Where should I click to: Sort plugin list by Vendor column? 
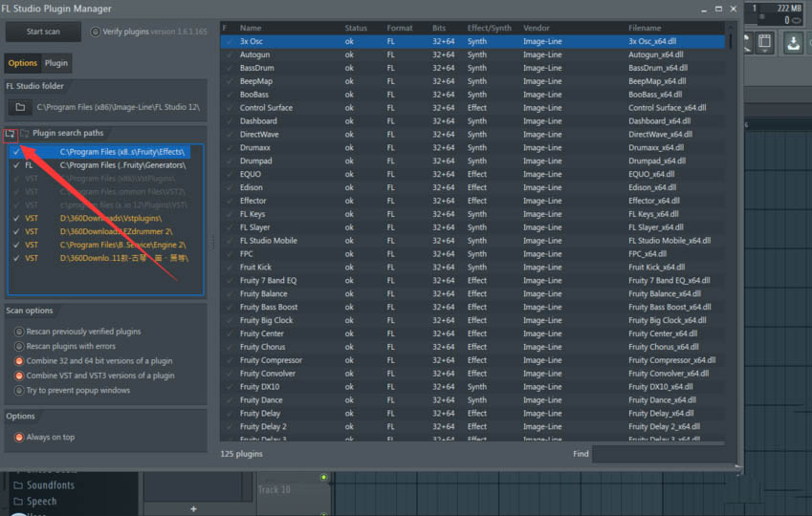(536, 29)
